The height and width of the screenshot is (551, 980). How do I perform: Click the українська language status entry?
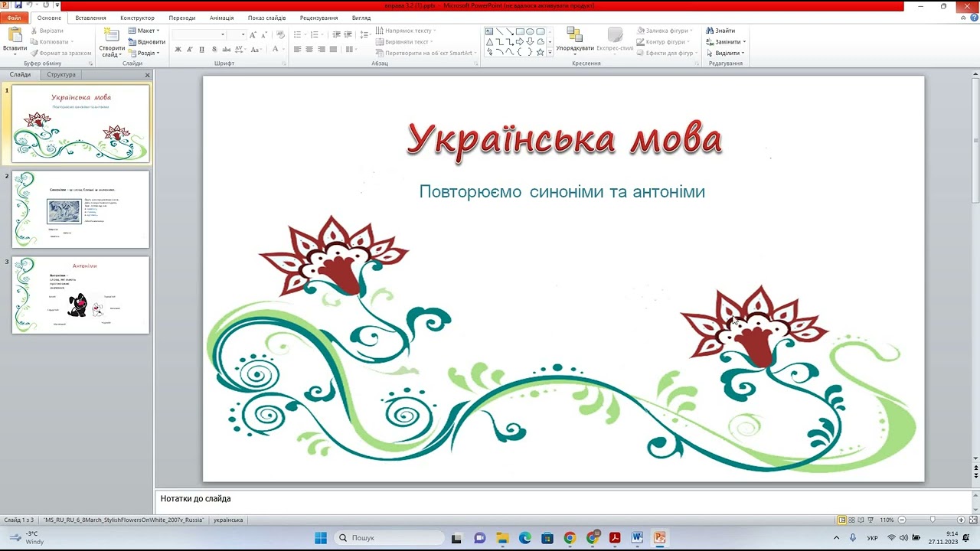[228, 520]
